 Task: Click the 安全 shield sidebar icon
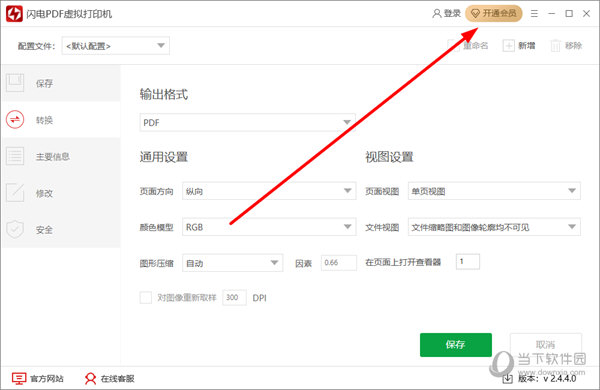point(15,229)
